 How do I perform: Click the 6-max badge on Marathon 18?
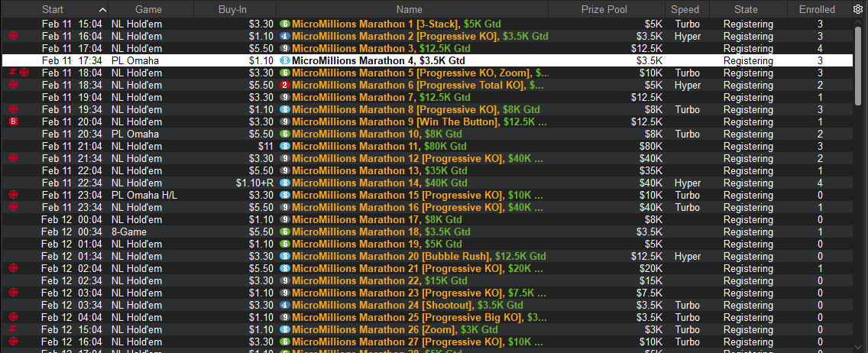click(x=284, y=232)
